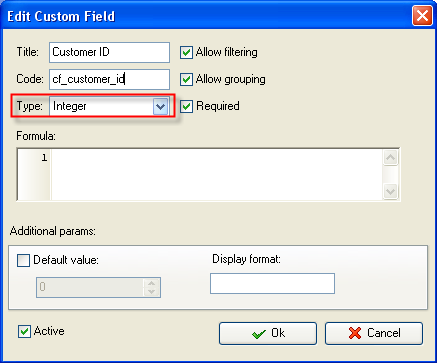437x363 pixels.
Task: Click the red X icon on Cancel
Action: pyautogui.click(x=355, y=333)
